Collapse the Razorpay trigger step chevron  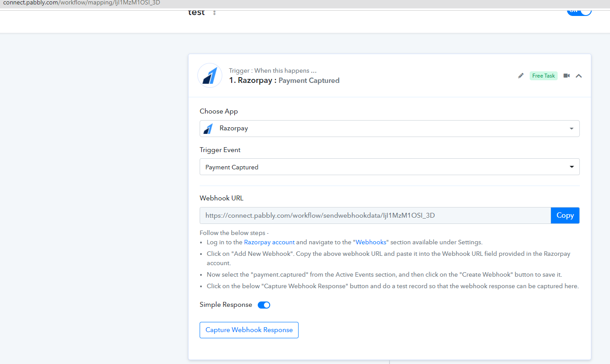point(579,76)
